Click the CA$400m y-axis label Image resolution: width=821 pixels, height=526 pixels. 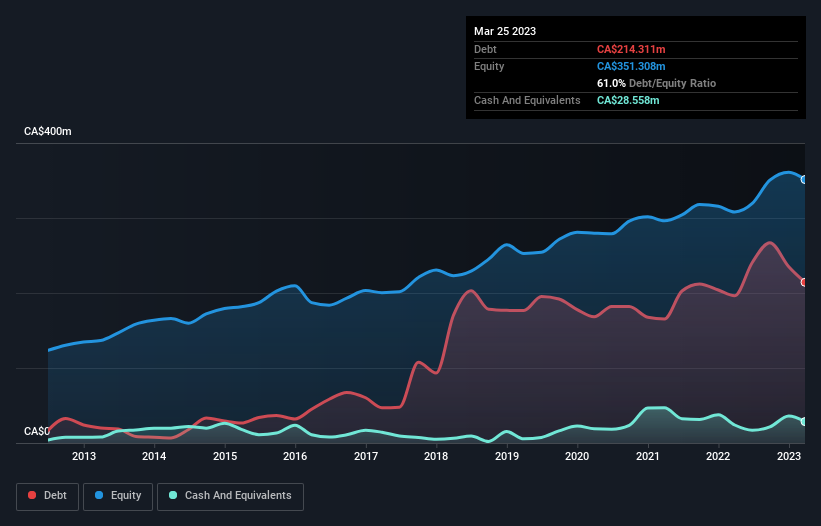48,131
